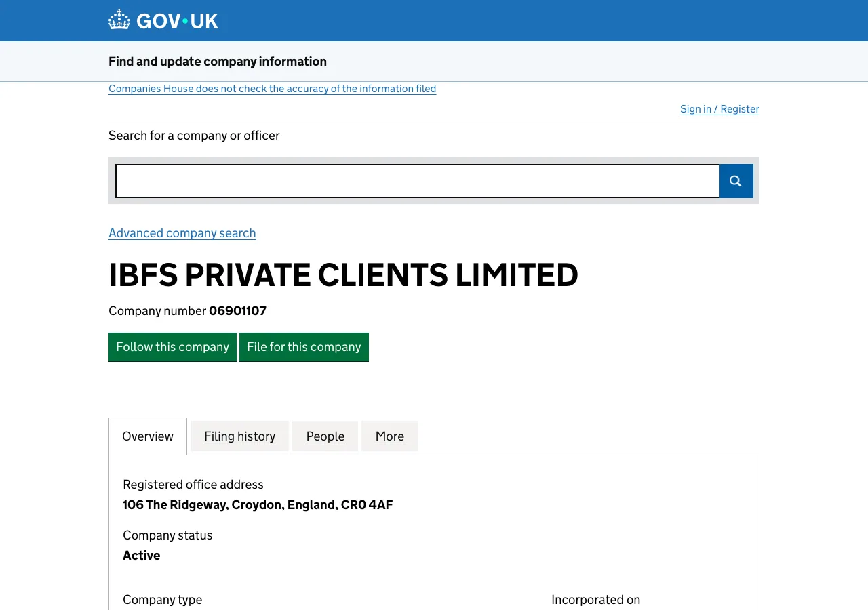This screenshot has height=610, width=868.
Task: Click Follow this company
Action: coord(172,347)
